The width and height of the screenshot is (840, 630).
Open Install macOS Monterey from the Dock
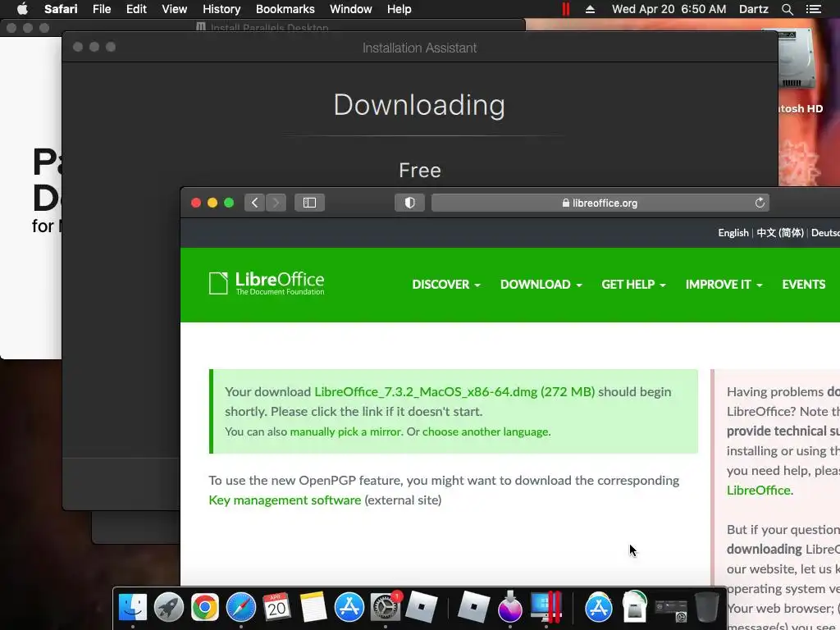click(x=510, y=608)
